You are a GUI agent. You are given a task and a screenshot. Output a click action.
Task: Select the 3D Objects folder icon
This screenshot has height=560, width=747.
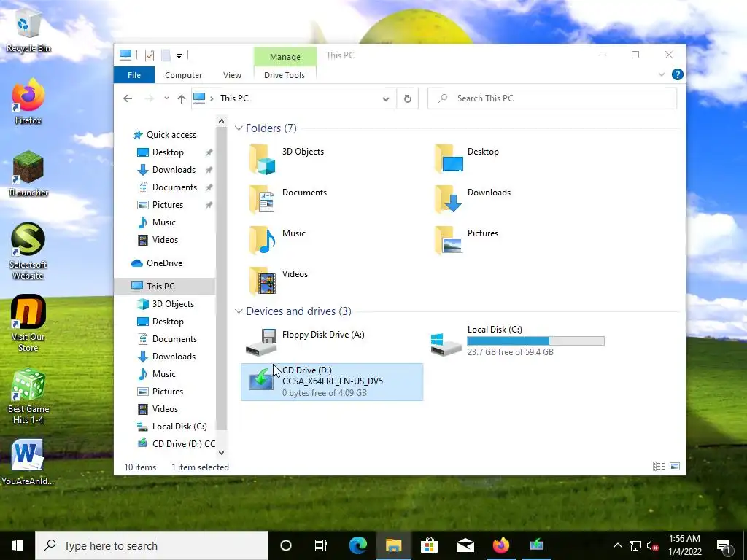click(263, 159)
